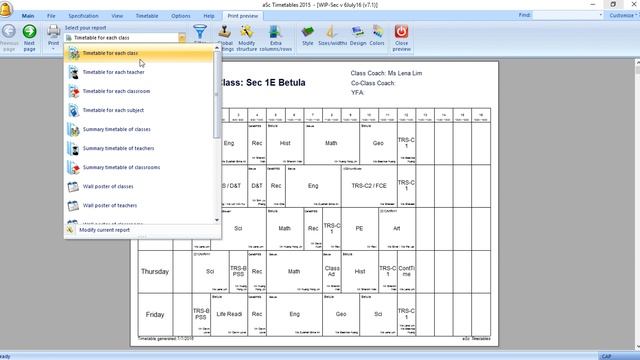This screenshot has height=360, width=640.
Task: Click the 'Life Readi' lesson cell
Action: tap(229, 314)
